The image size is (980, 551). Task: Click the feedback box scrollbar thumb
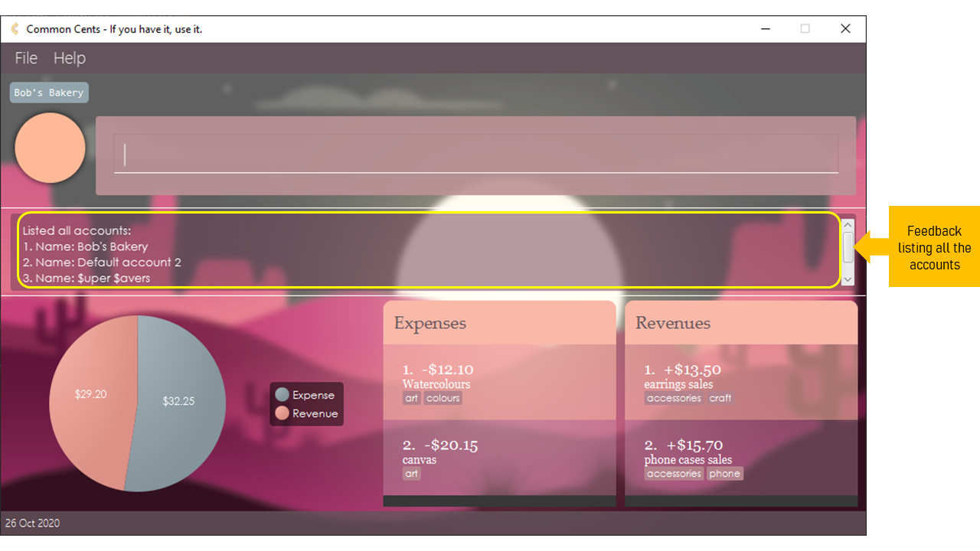[848, 247]
